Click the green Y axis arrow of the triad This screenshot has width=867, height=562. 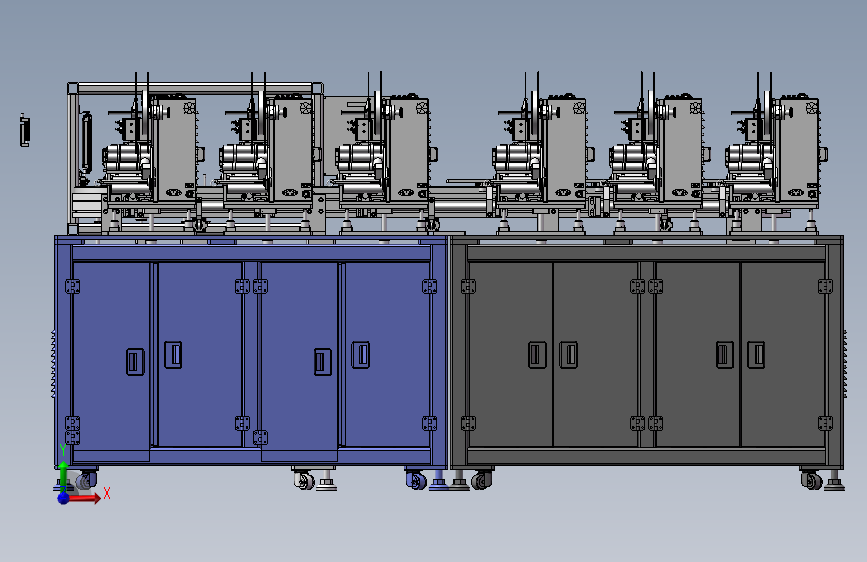click(x=63, y=475)
